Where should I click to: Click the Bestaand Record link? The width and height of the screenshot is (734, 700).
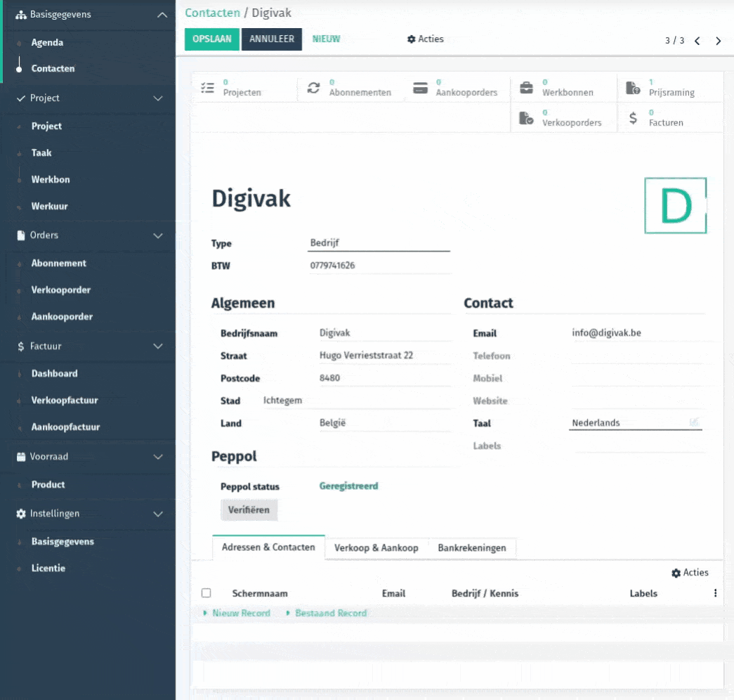tap(331, 614)
